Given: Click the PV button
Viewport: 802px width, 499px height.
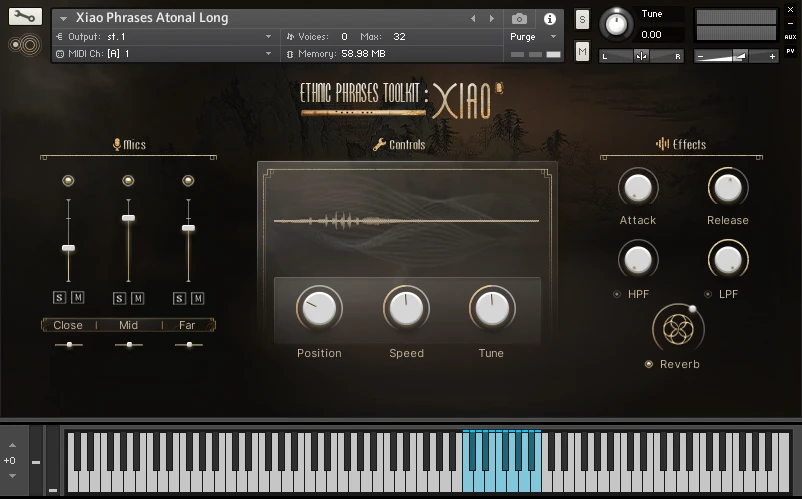Looking at the screenshot, I should click(790, 51).
